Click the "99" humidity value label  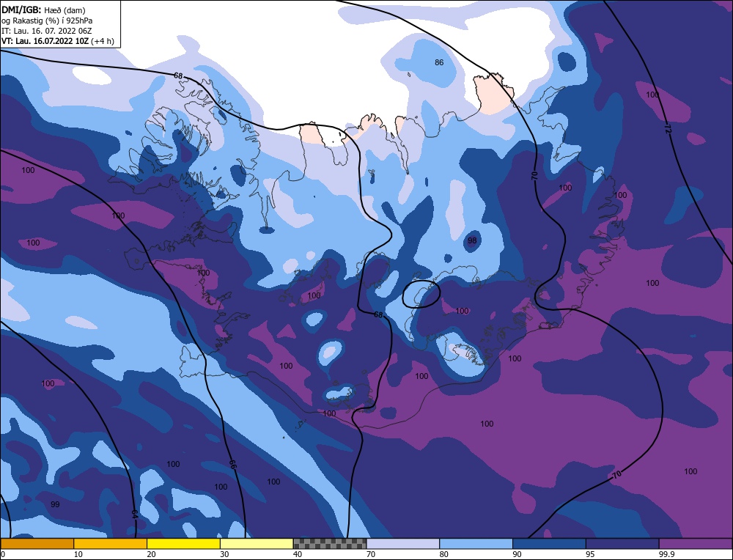[55, 504]
